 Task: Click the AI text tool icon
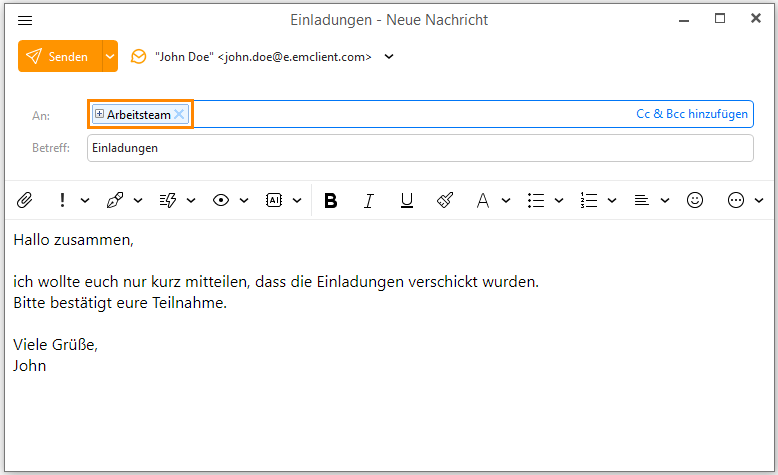pyautogui.click(x=273, y=200)
